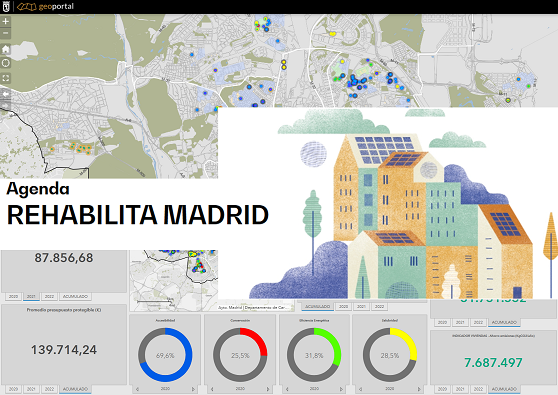Toggle fullscreen map view
Viewport: 558px width, 395px height.
coord(6,78)
